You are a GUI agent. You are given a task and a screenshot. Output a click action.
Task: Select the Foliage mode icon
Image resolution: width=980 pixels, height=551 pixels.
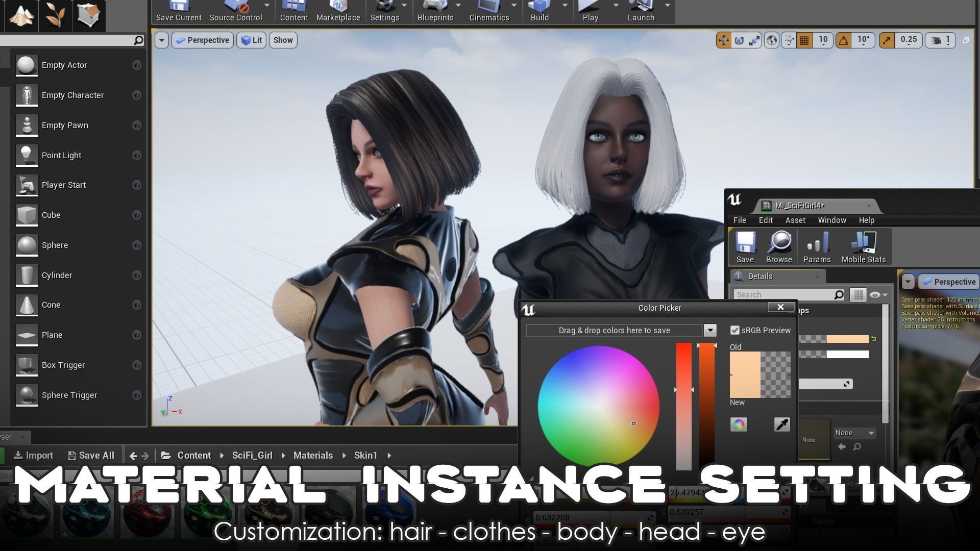(55, 15)
